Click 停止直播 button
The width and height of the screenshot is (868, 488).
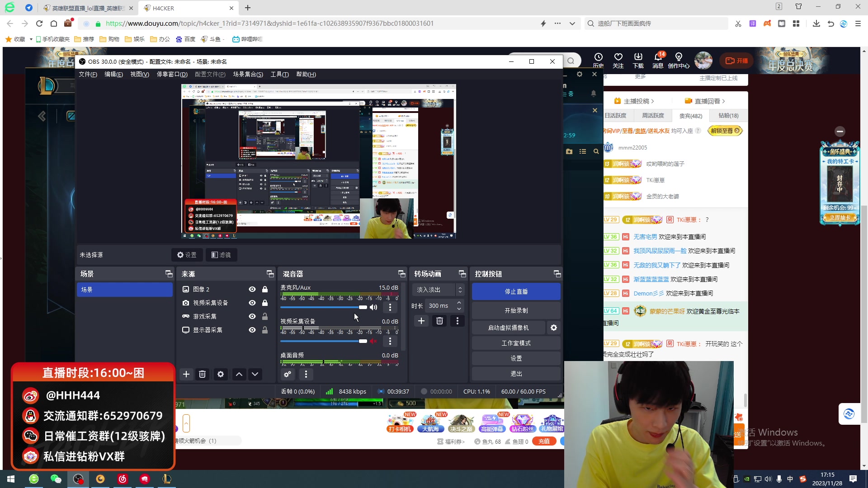coord(516,292)
